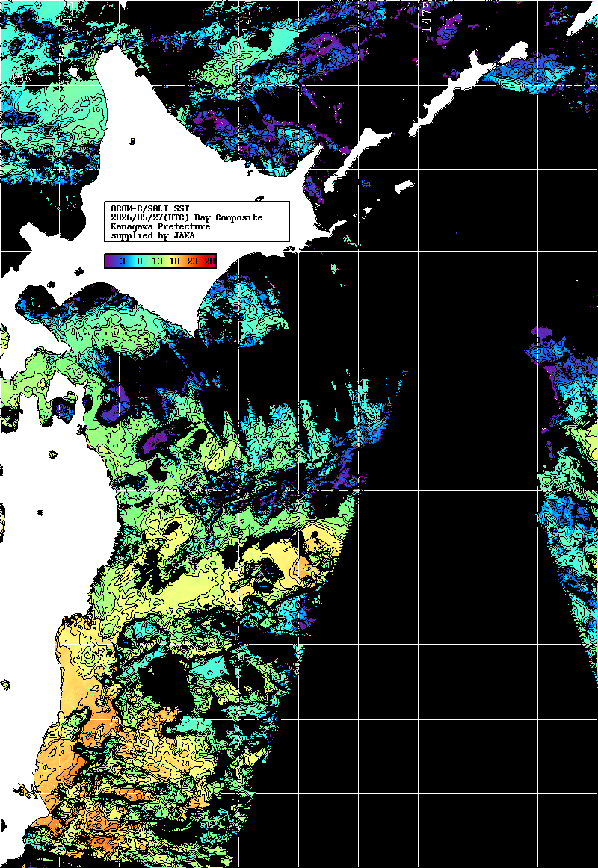The width and height of the screenshot is (598, 868).
Task: Select the 'Kanagawa Prefecture' label text
Action: point(161,226)
